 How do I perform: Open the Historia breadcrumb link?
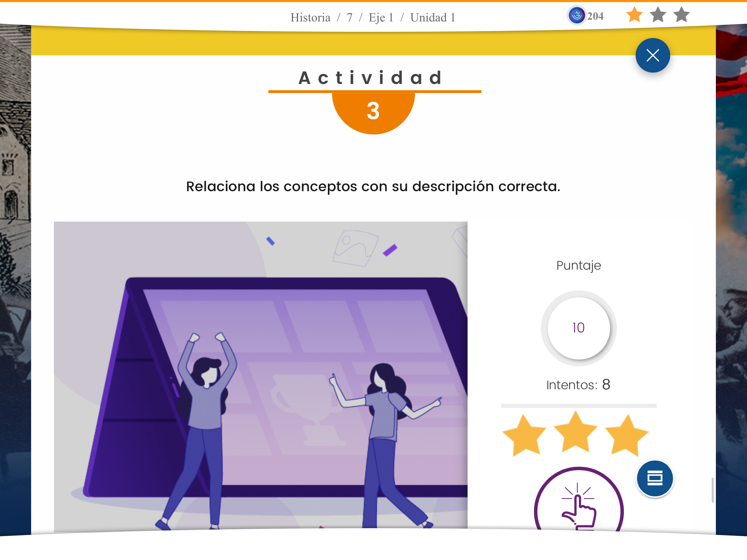click(x=310, y=17)
